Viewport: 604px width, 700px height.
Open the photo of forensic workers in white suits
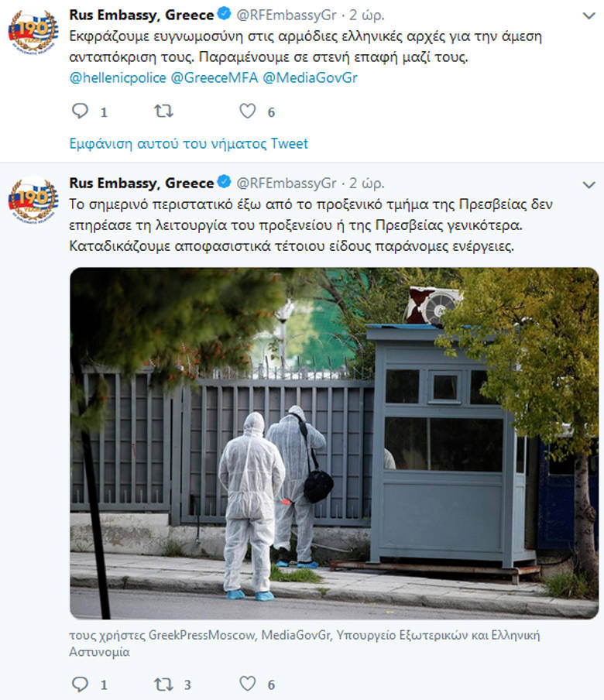(x=334, y=443)
